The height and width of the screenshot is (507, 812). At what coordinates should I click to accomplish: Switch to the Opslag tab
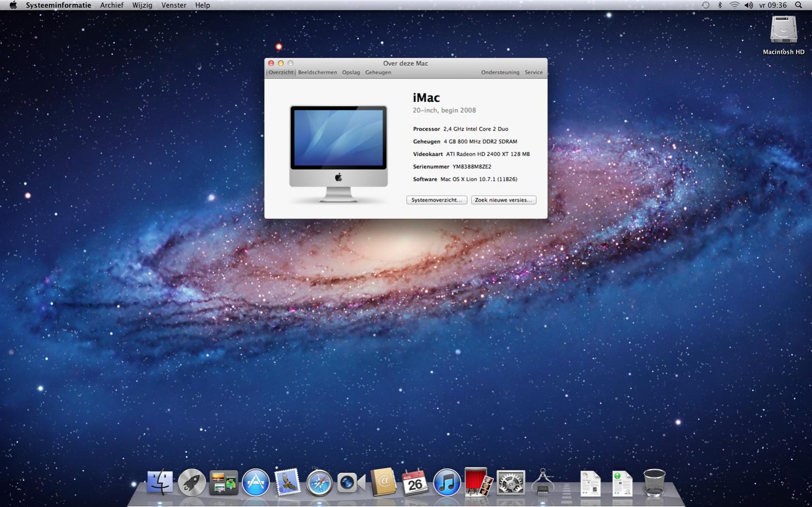pyautogui.click(x=351, y=72)
